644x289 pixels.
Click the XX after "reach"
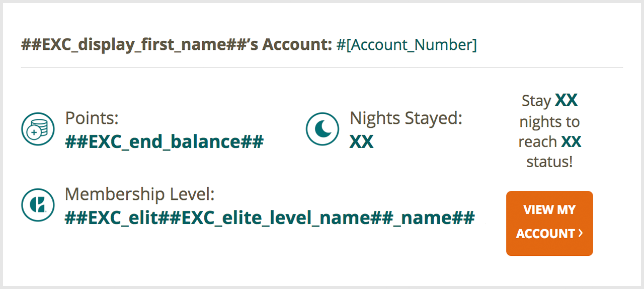click(x=571, y=142)
